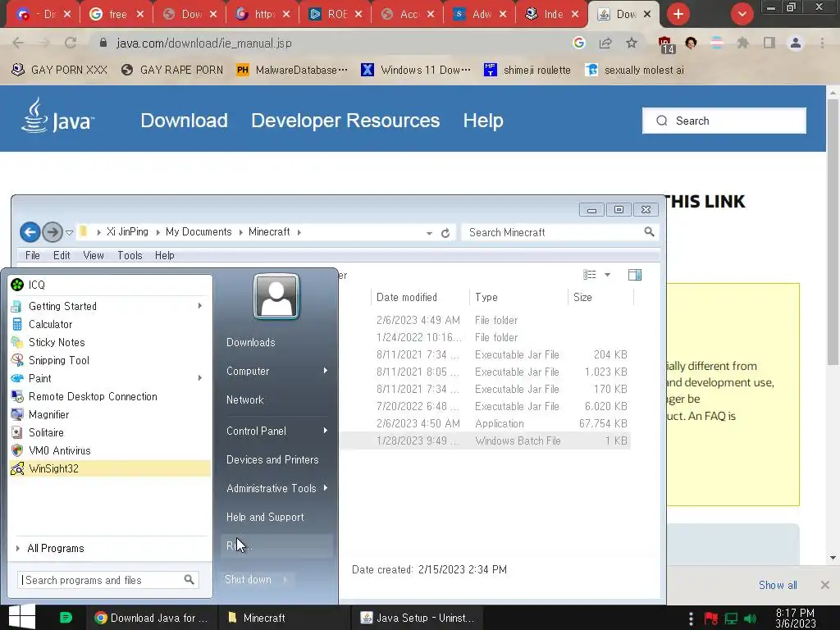Reload the Chrome page
The image size is (840, 630).
click(71, 43)
